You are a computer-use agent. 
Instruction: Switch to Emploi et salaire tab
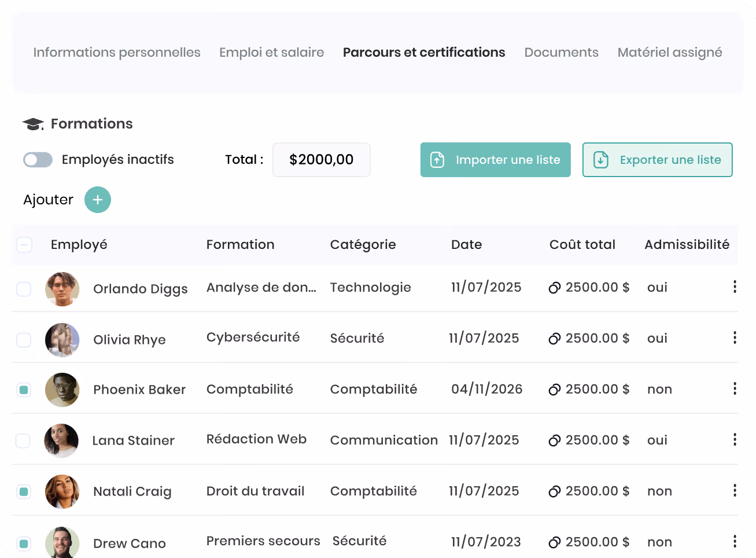(271, 52)
